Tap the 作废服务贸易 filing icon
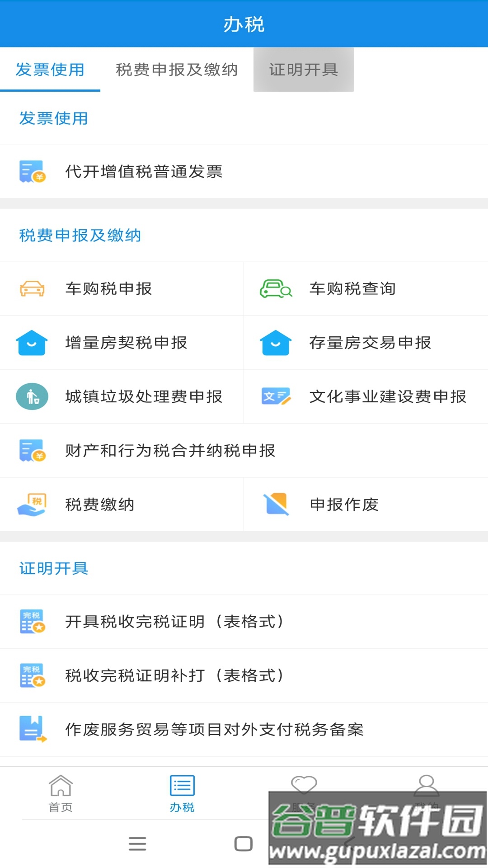488x868 pixels. (x=32, y=729)
